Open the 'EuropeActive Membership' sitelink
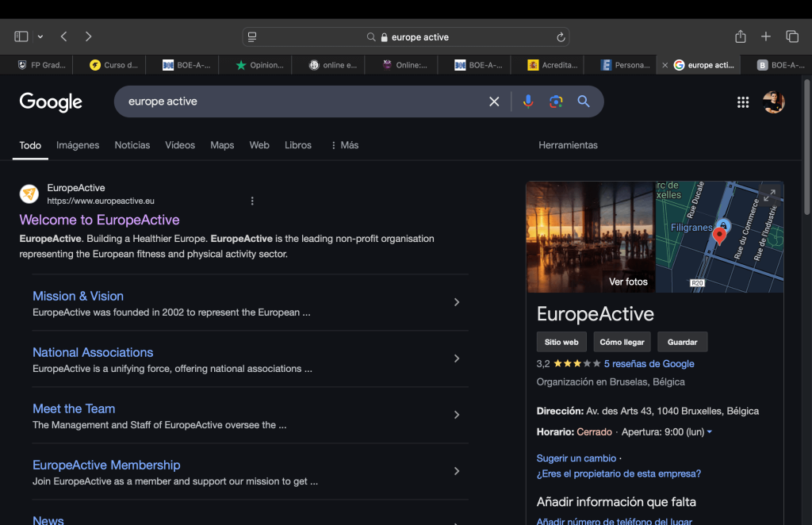812x525 pixels. (106, 465)
